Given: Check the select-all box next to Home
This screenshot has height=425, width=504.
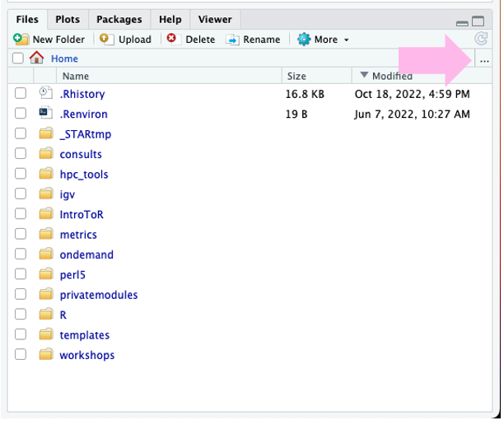Looking at the screenshot, I should pos(18,58).
